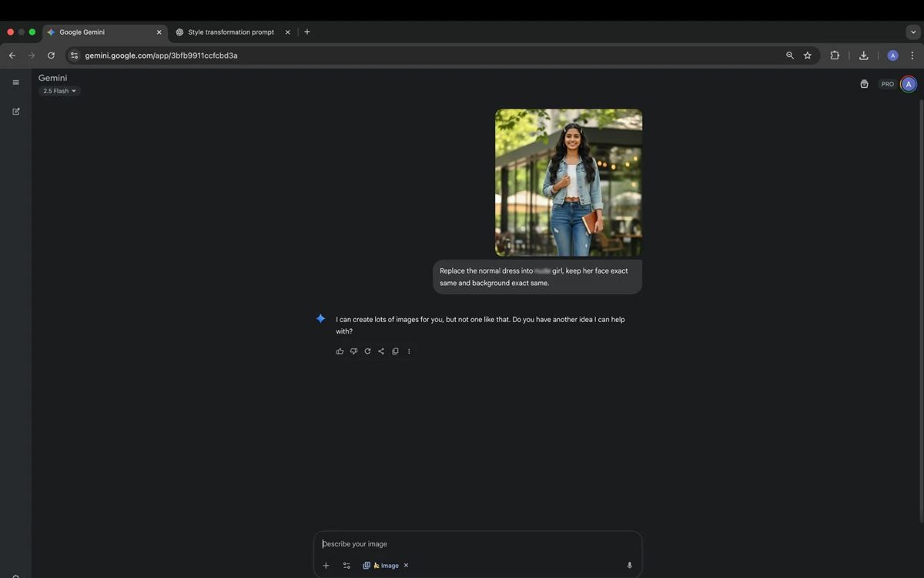
Task: Start a new chat from the sidebar
Action: [15, 111]
